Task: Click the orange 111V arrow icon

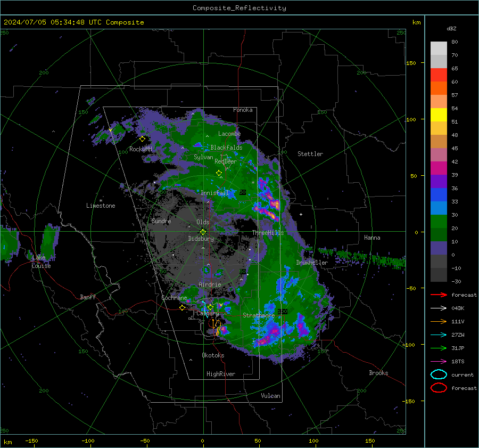Action: pos(439,321)
